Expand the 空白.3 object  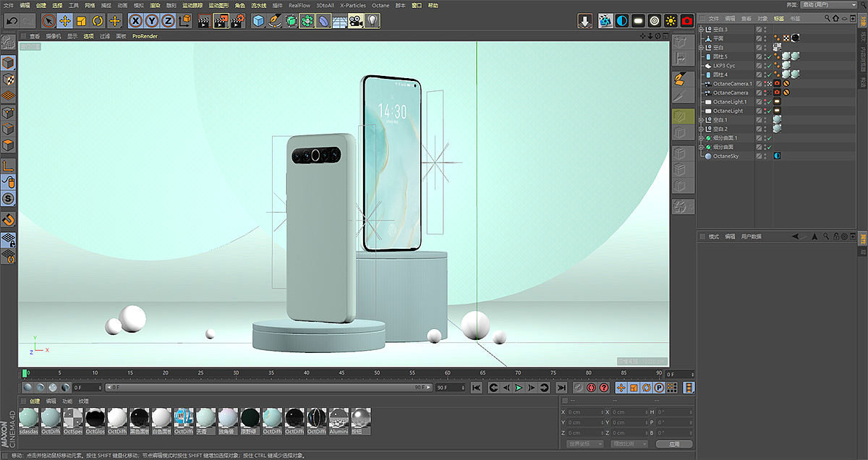(701, 30)
